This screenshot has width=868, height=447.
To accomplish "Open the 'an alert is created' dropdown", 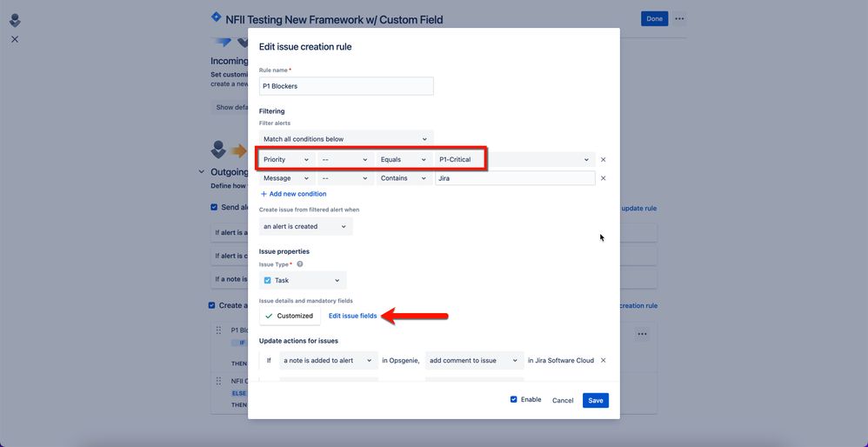I will [x=305, y=226].
